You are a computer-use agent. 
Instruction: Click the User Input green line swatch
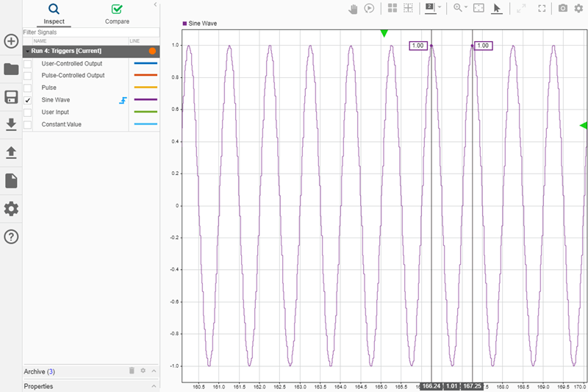[146, 112]
